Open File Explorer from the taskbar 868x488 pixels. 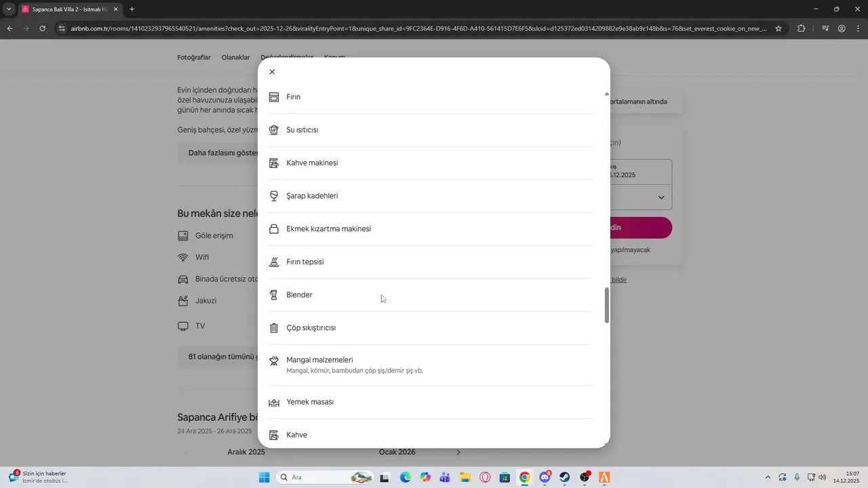coord(465,477)
